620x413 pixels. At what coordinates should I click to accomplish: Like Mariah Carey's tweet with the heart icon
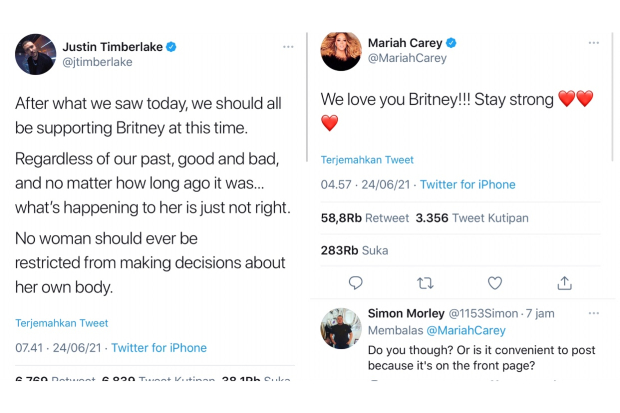point(494,282)
